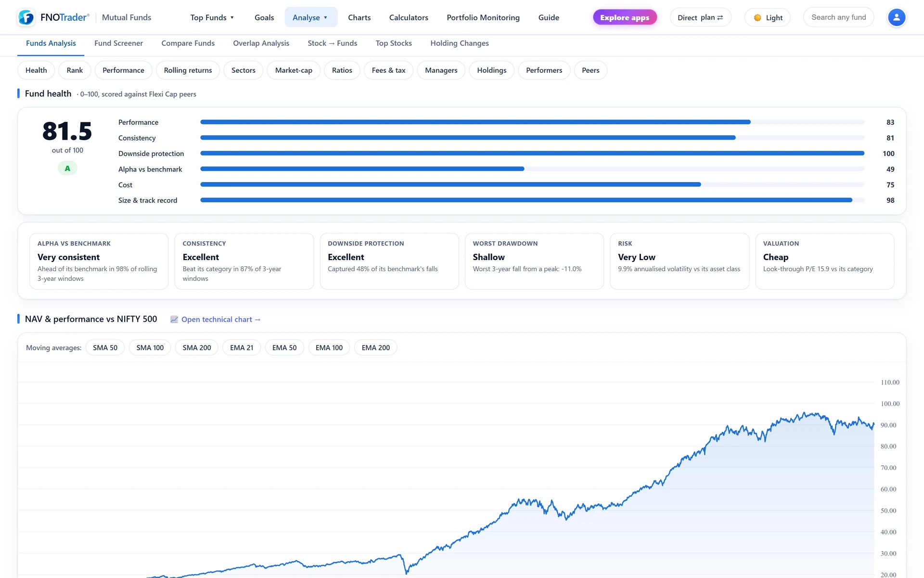
Task: Open the Holding Changes tab
Action: tap(459, 43)
